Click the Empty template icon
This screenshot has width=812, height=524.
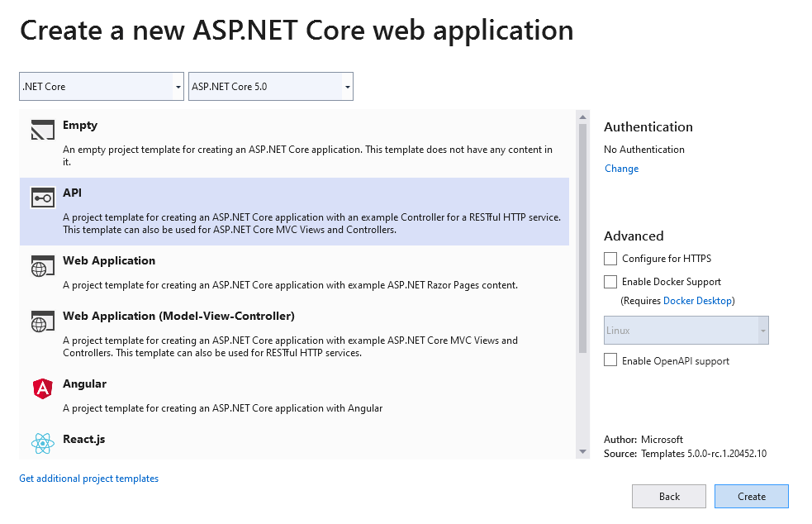(x=42, y=131)
